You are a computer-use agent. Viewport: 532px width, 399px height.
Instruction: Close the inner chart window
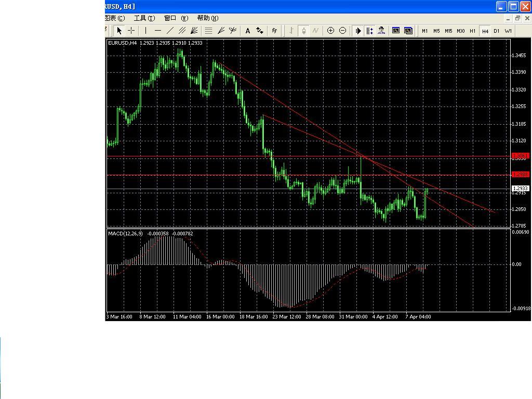pos(527,18)
